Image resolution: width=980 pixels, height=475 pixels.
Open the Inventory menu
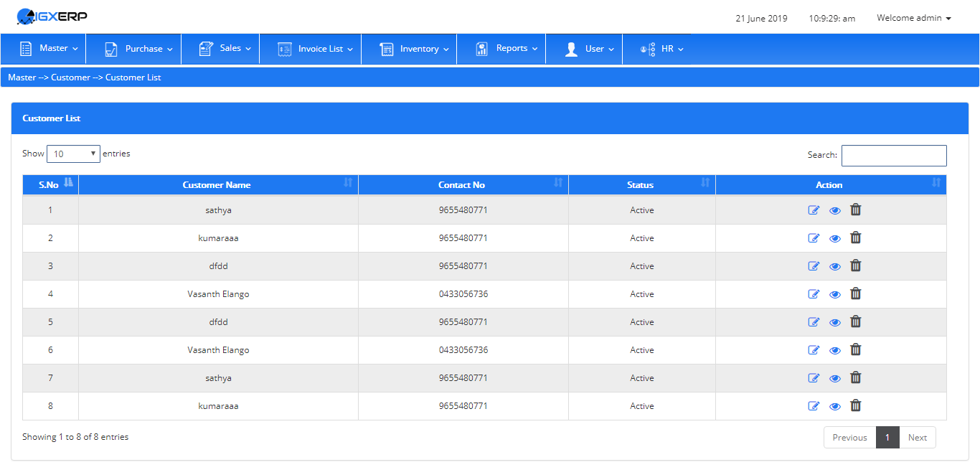(414, 49)
